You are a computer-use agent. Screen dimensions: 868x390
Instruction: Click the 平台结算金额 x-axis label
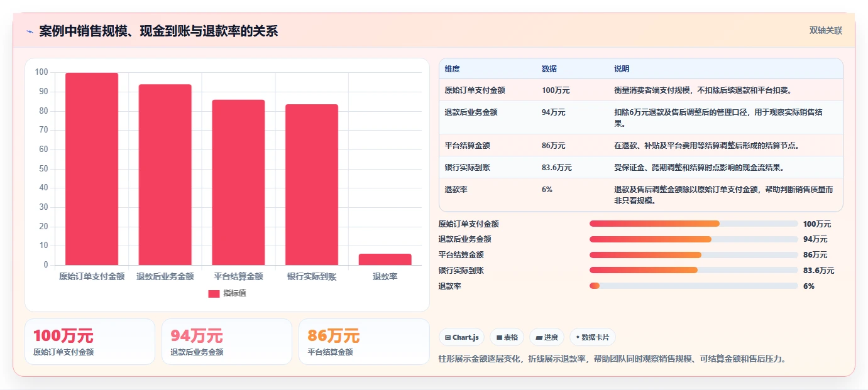(x=238, y=276)
